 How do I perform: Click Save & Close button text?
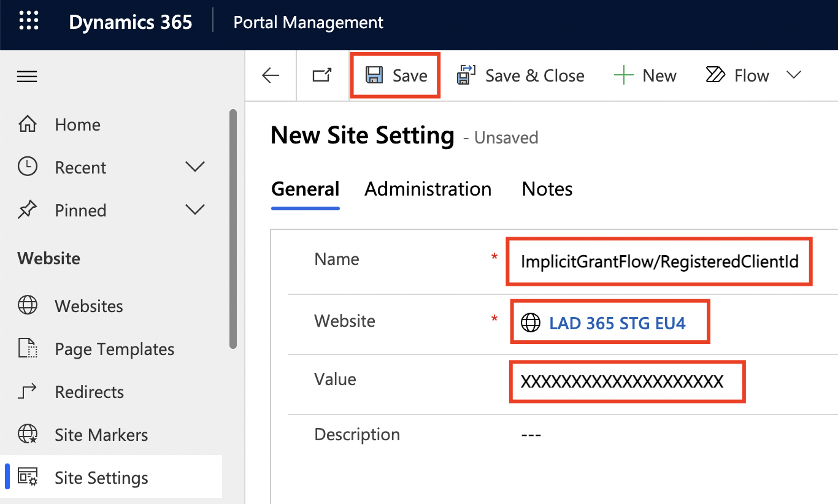click(x=534, y=76)
